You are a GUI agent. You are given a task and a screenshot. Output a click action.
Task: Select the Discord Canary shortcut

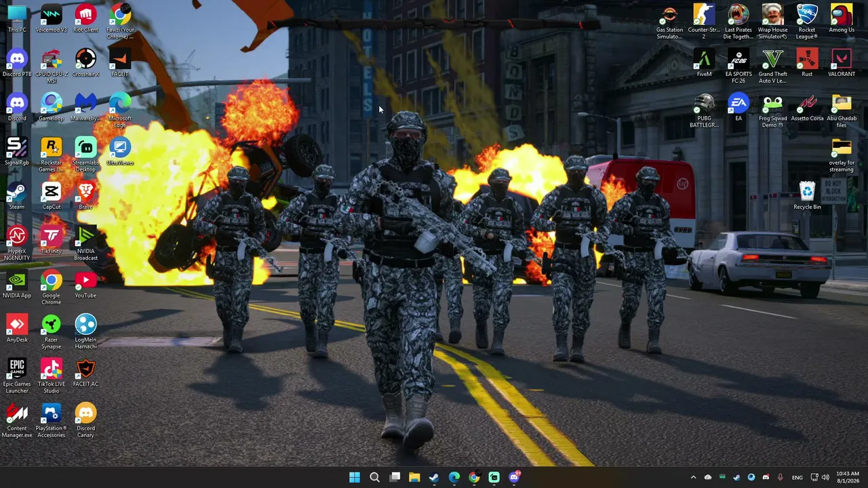(x=85, y=420)
